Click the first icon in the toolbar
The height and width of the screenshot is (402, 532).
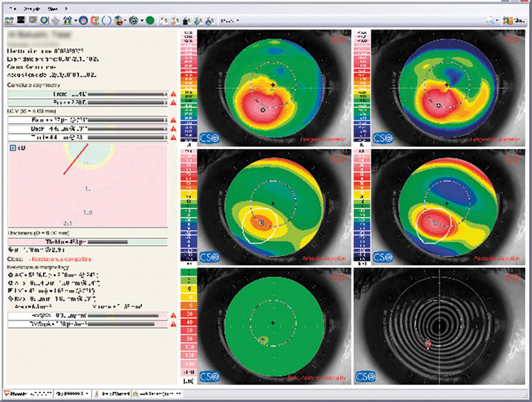point(8,20)
